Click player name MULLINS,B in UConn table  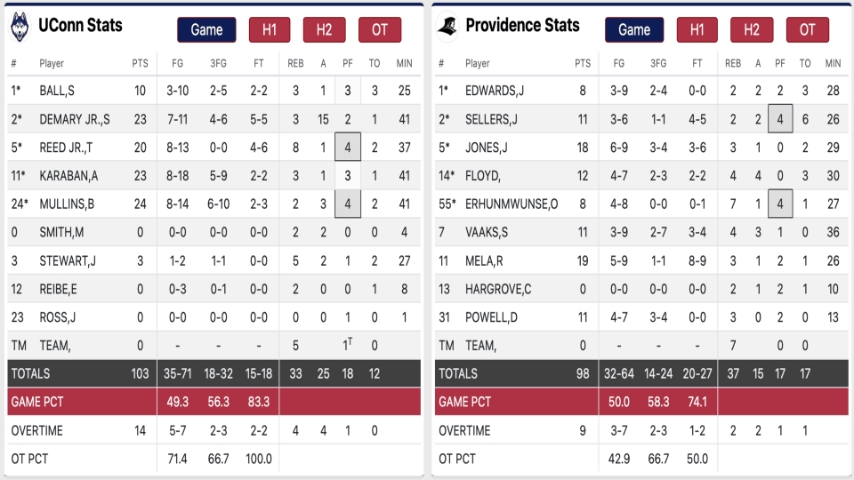pos(65,204)
